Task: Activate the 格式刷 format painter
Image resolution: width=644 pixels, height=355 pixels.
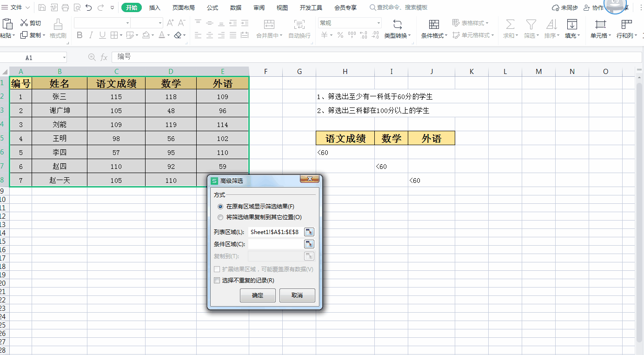Action: point(58,28)
